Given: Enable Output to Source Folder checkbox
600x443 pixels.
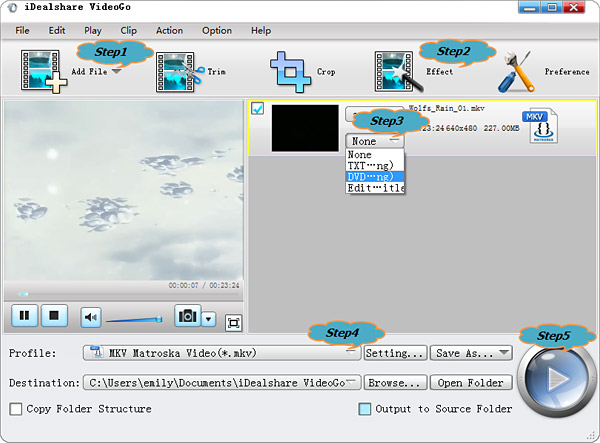Looking at the screenshot, I should point(365,409).
